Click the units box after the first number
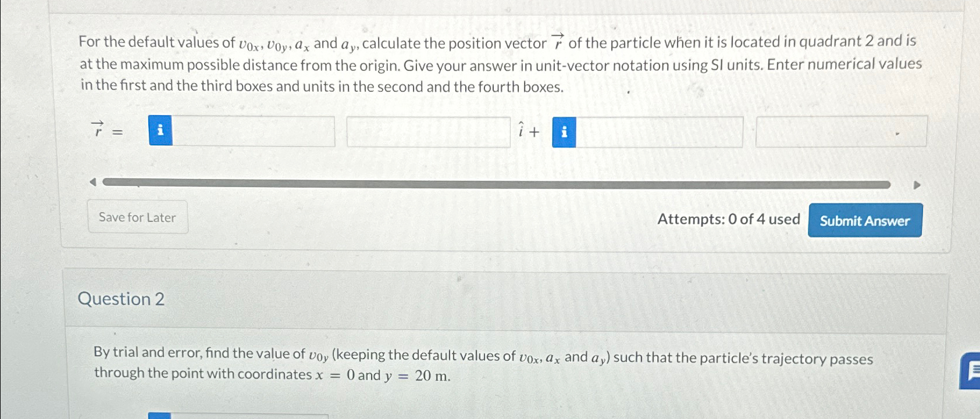The height and width of the screenshot is (419, 980). (x=428, y=132)
